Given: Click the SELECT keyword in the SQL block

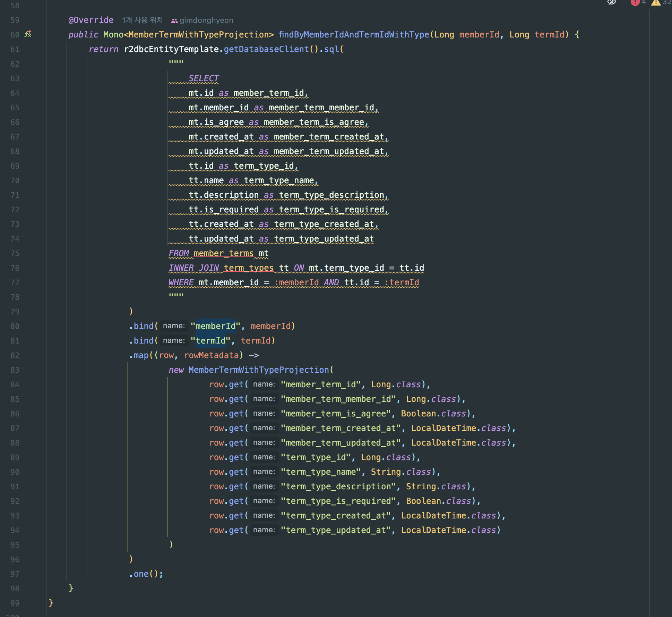Looking at the screenshot, I should 204,78.
